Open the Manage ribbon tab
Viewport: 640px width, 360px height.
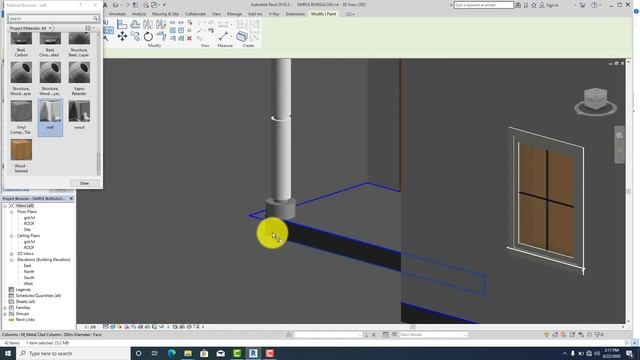tap(234, 14)
